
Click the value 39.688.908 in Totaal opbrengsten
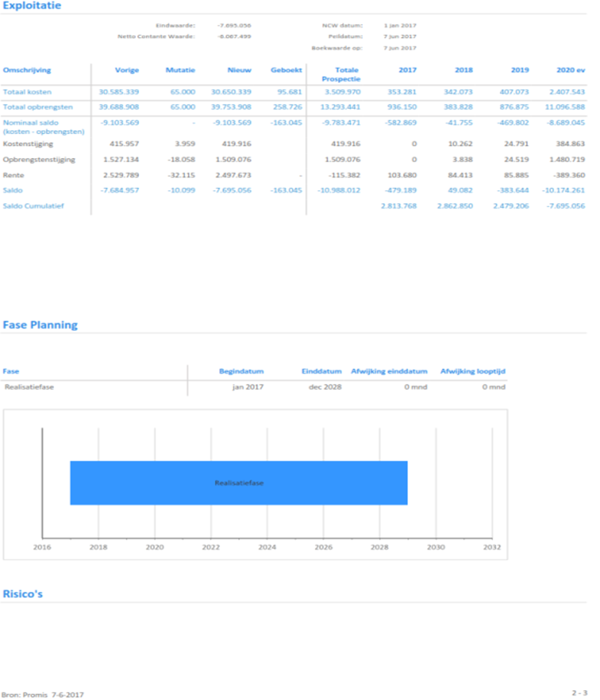coord(119,107)
